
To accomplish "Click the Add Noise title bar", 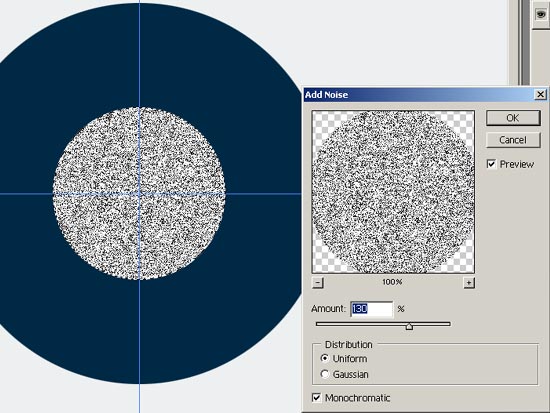I will click(420, 94).
